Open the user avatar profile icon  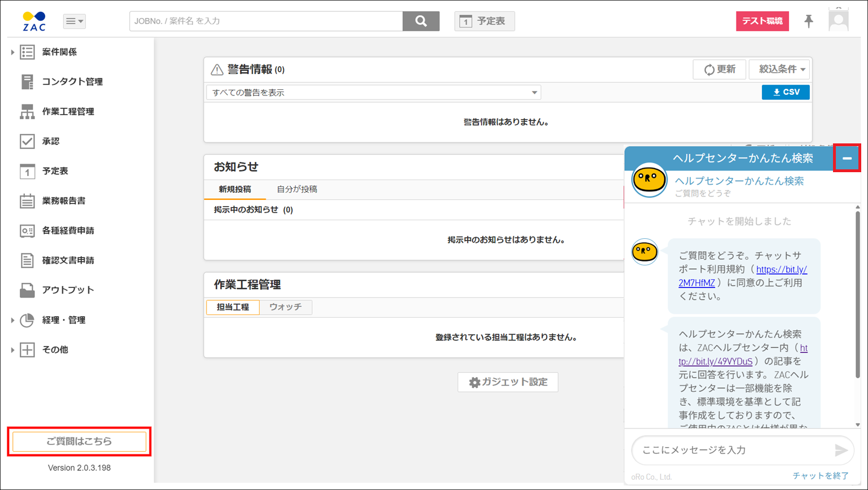point(839,21)
